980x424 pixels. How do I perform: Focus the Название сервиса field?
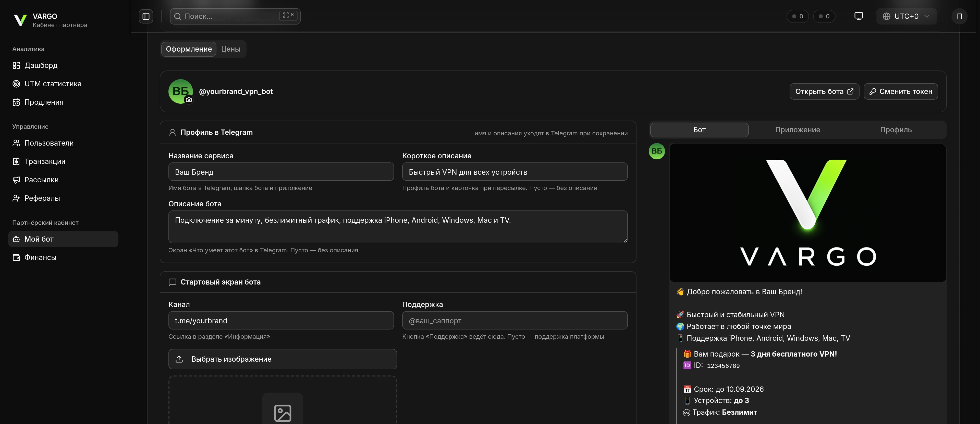coord(281,172)
